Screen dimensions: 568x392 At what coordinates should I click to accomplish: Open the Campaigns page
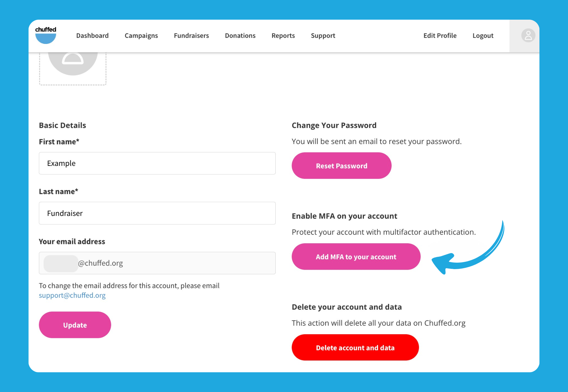pyautogui.click(x=141, y=36)
